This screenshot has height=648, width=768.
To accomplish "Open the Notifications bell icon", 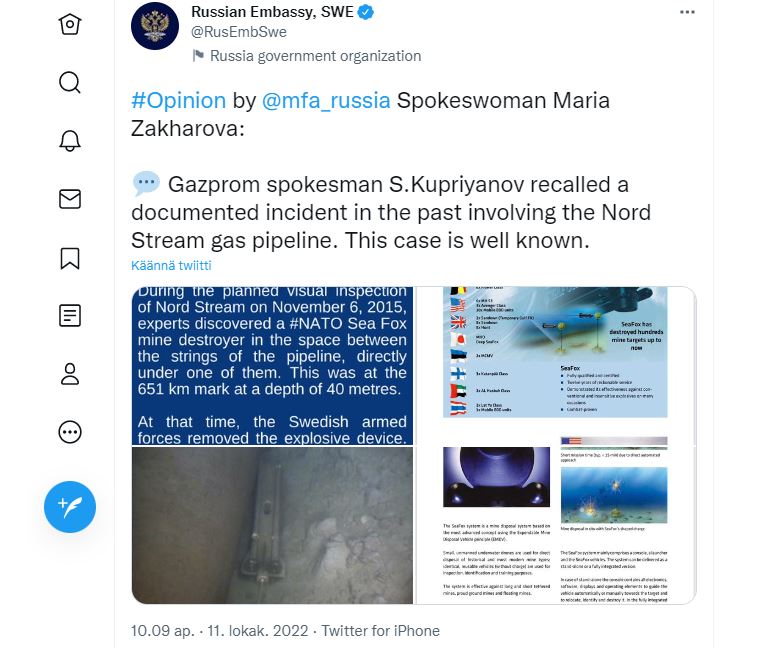I will click(x=70, y=141).
